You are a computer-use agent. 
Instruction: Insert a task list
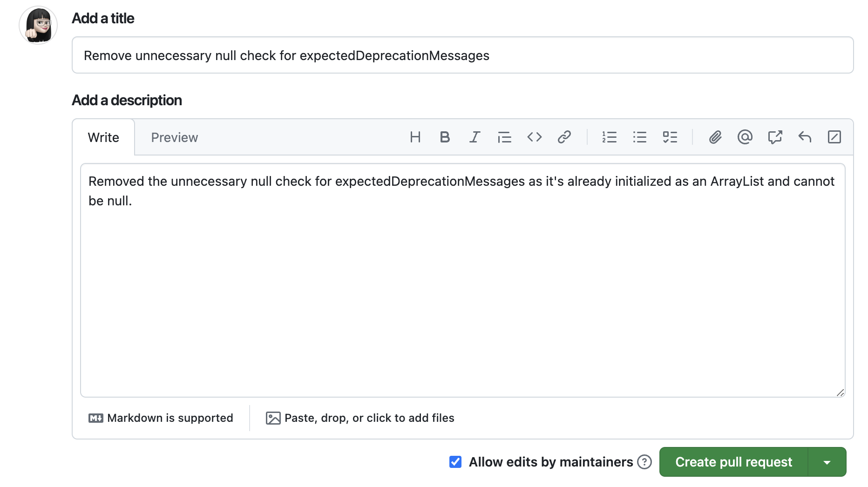pos(670,137)
